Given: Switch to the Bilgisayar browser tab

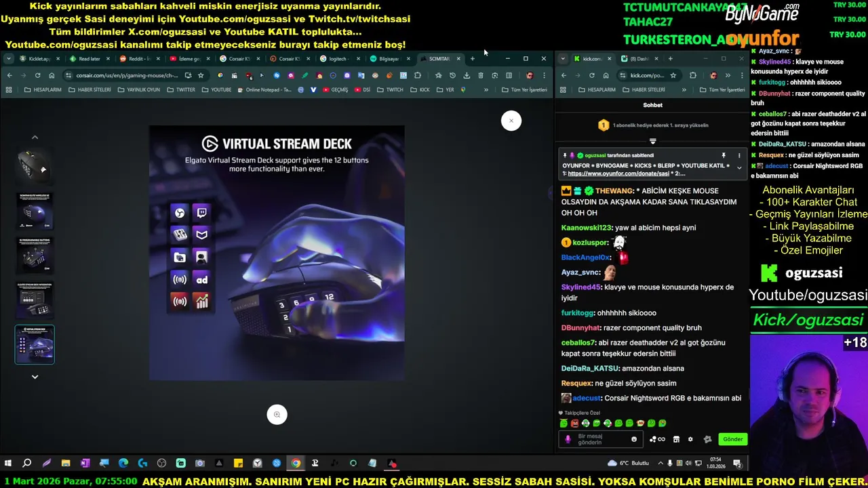Looking at the screenshot, I should [389, 59].
